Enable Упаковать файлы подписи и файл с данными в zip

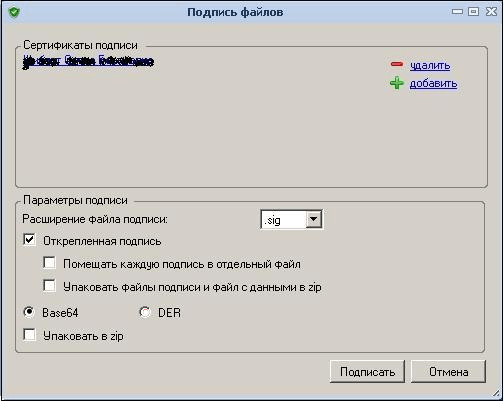50,286
